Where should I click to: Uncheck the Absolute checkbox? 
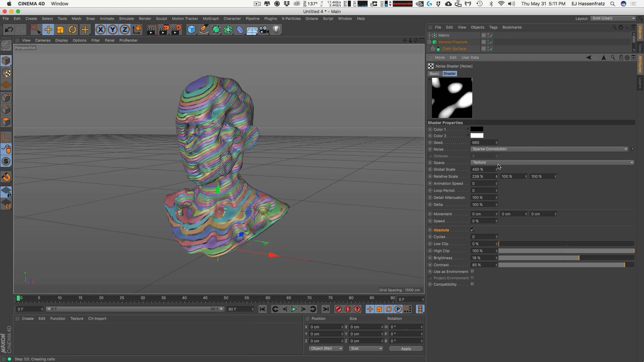point(472,230)
